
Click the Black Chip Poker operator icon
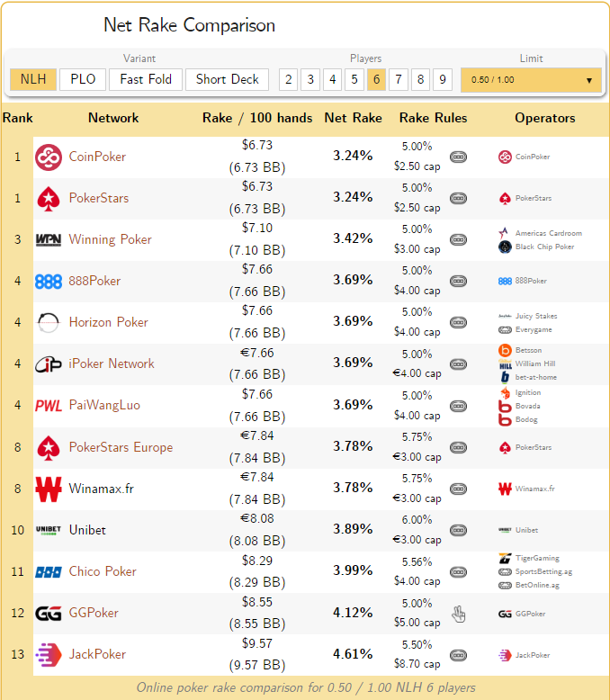click(505, 247)
